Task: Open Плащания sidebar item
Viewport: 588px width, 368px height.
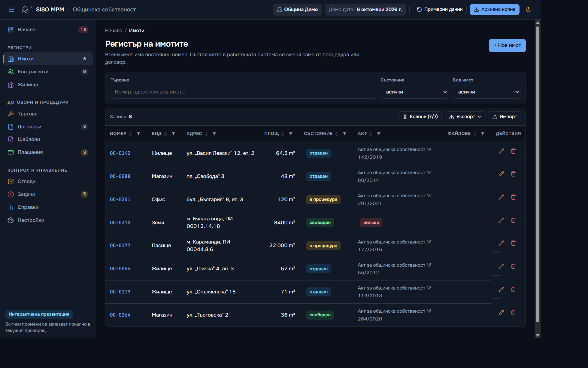Action: pyautogui.click(x=48, y=152)
